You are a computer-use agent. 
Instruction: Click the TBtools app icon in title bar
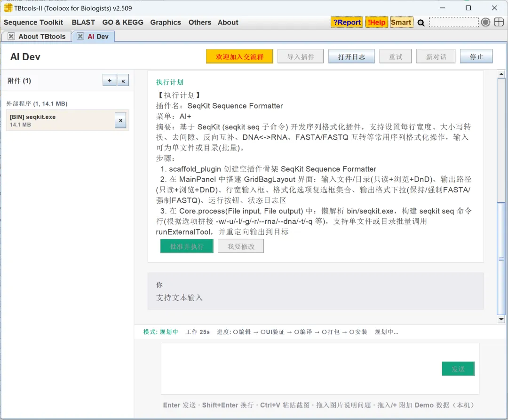pos(8,8)
